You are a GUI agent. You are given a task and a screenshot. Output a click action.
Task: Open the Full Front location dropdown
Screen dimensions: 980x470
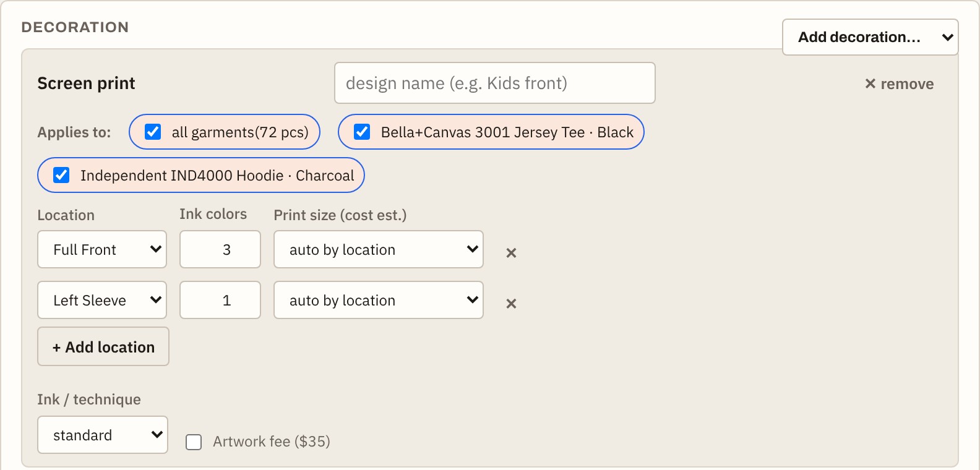click(102, 249)
